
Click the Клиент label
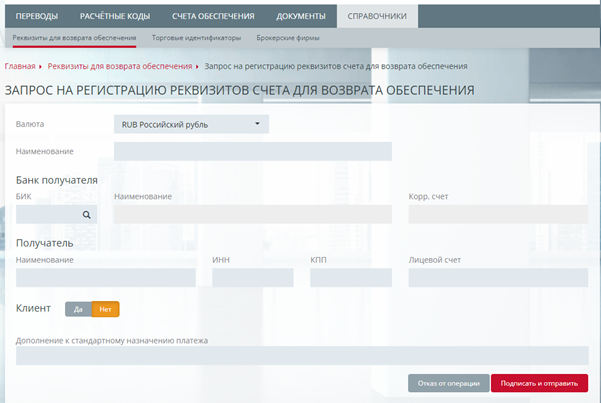[33, 308]
